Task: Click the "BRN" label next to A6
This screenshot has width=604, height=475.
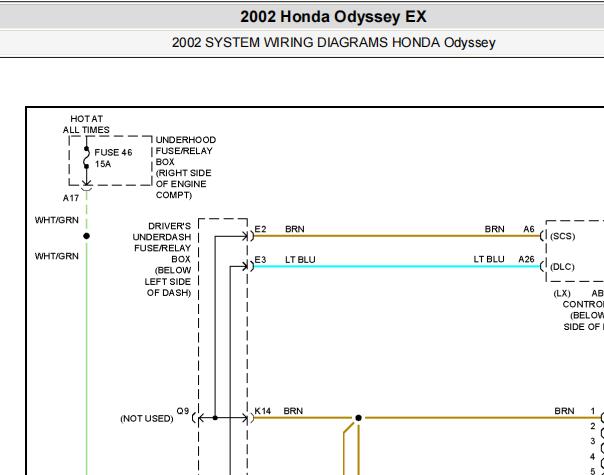Action: point(495,229)
